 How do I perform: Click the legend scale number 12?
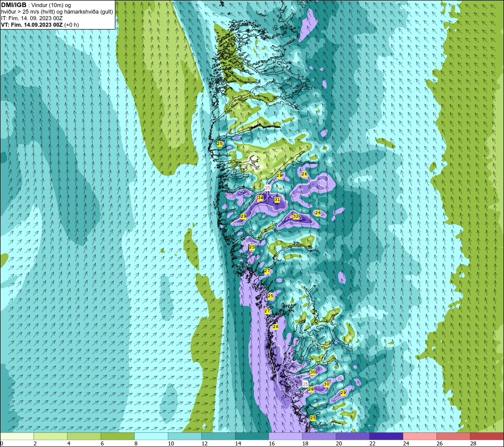(x=205, y=443)
